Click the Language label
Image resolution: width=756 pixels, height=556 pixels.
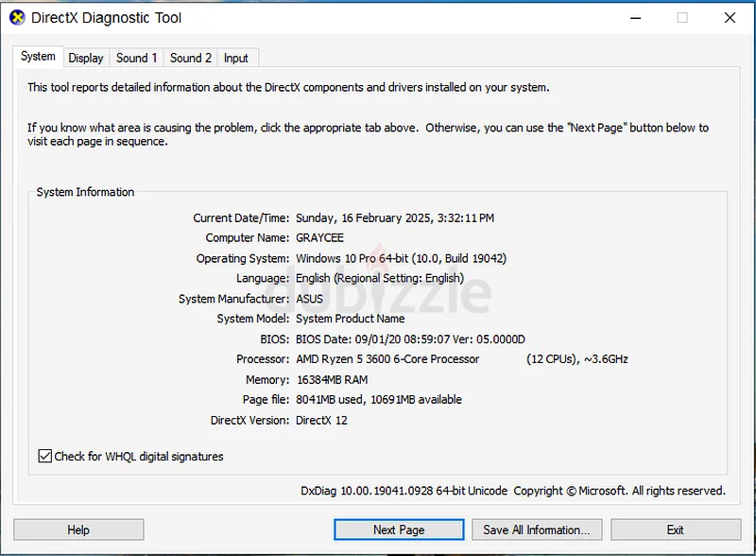pyautogui.click(x=263, y=279)
